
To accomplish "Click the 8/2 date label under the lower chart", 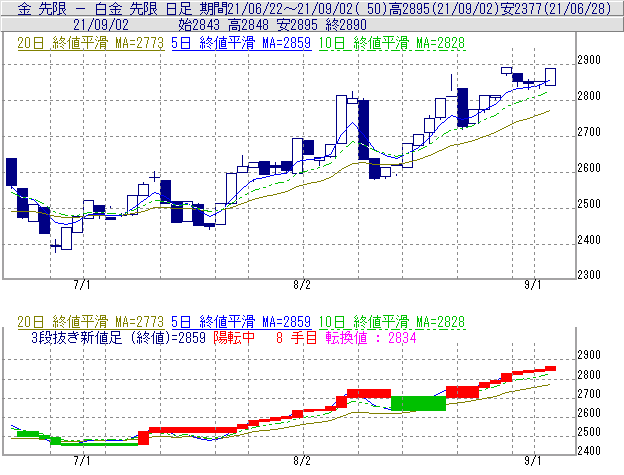I will (302, 461).
